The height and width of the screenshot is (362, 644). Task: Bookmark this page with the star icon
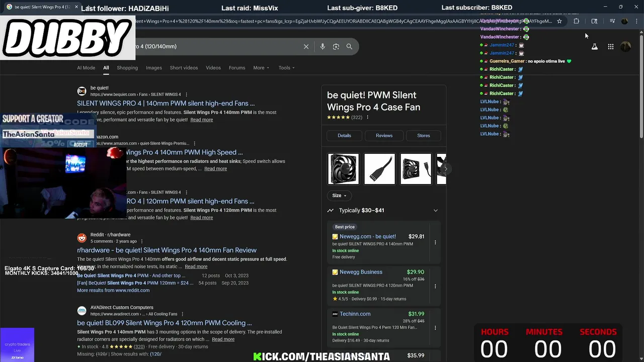click(559, 21)
